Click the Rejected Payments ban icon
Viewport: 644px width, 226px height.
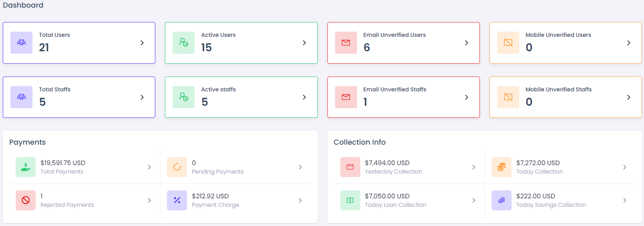(26, 200)
